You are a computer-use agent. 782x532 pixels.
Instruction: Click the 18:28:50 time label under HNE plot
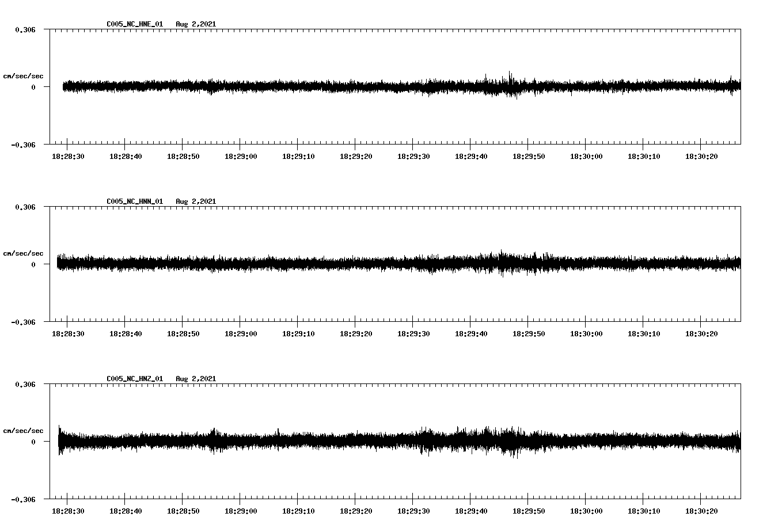183,156
